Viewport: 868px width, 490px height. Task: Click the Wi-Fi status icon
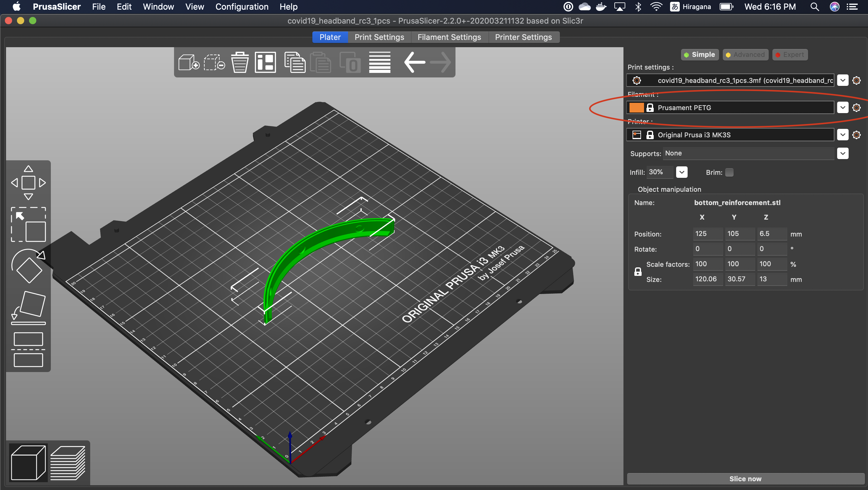656,7
